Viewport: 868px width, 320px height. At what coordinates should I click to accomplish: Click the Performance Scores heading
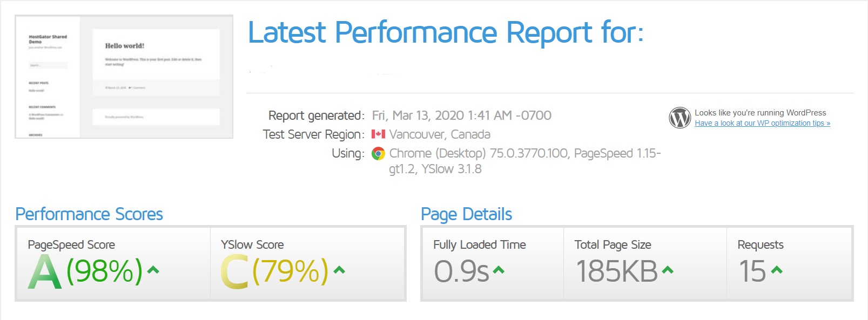[x=89, y=214]
